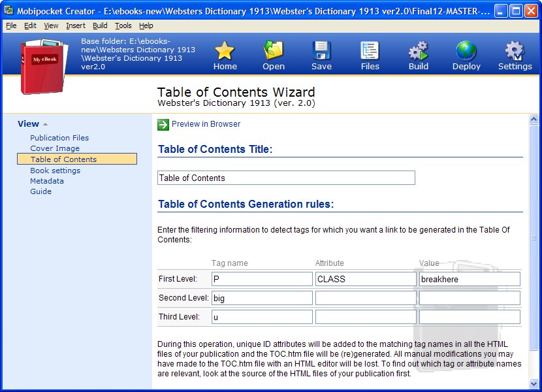Viewport: 542px width, 392px height.
Task: Open Settings gear icon in toolbar
Action: tap(515, 50)
